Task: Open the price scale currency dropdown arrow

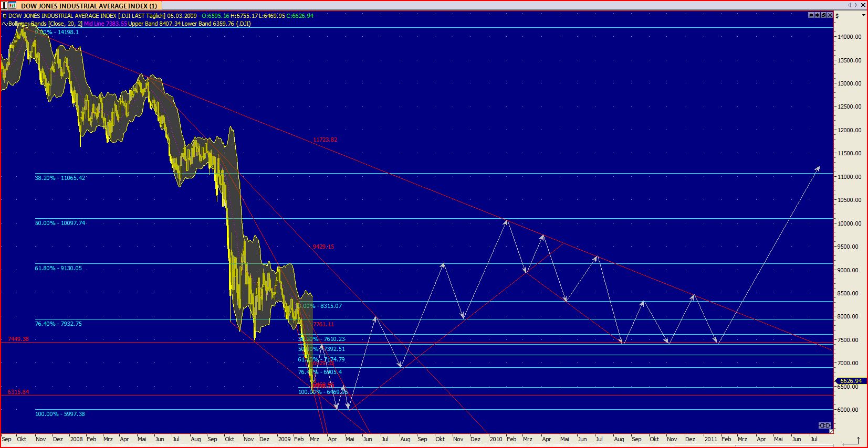Action: (x=864, y=15)
